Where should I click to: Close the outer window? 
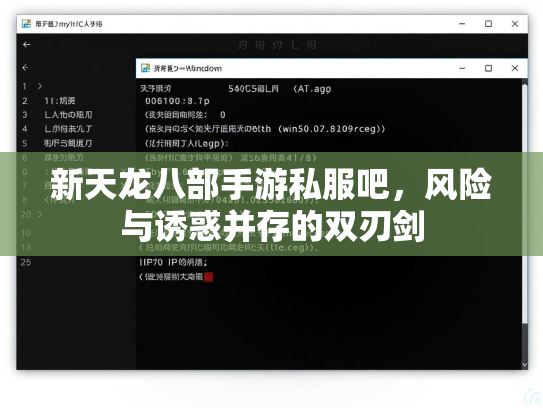coord(515,24)
